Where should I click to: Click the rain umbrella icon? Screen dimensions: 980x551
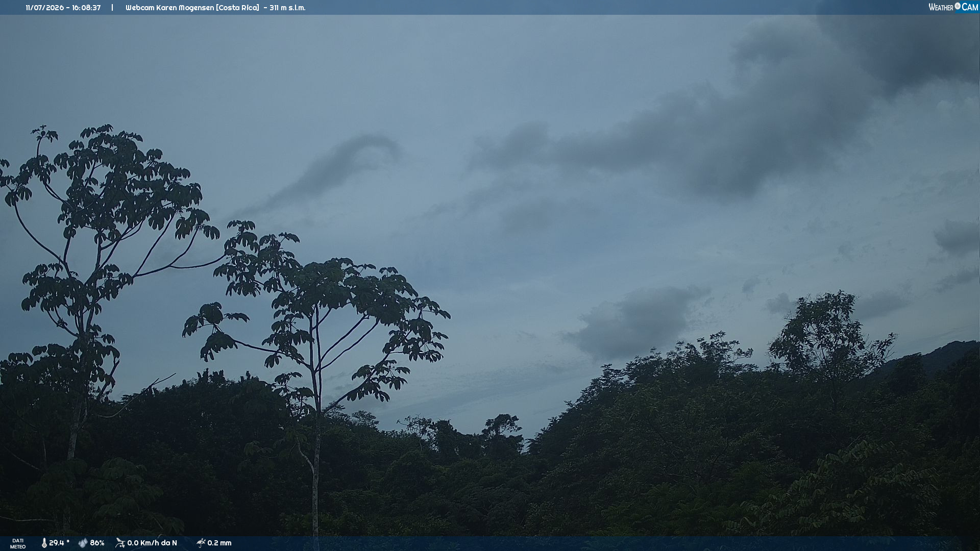(201, 543)
